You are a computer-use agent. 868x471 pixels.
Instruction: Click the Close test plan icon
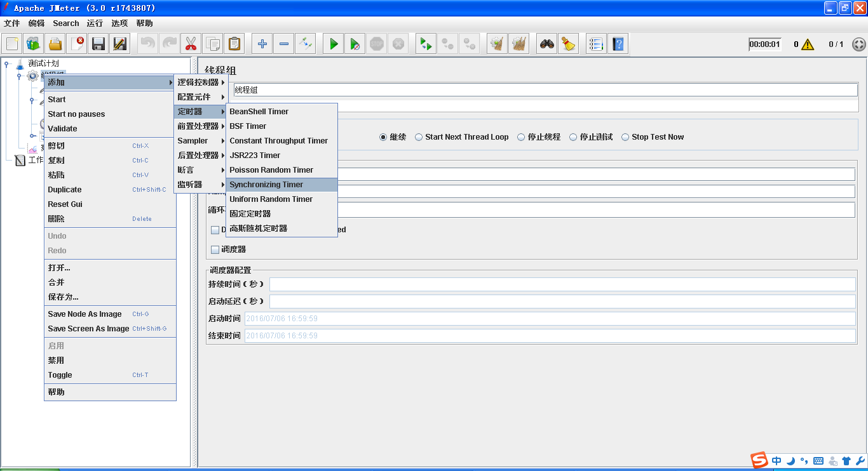(x=77, y=44)
